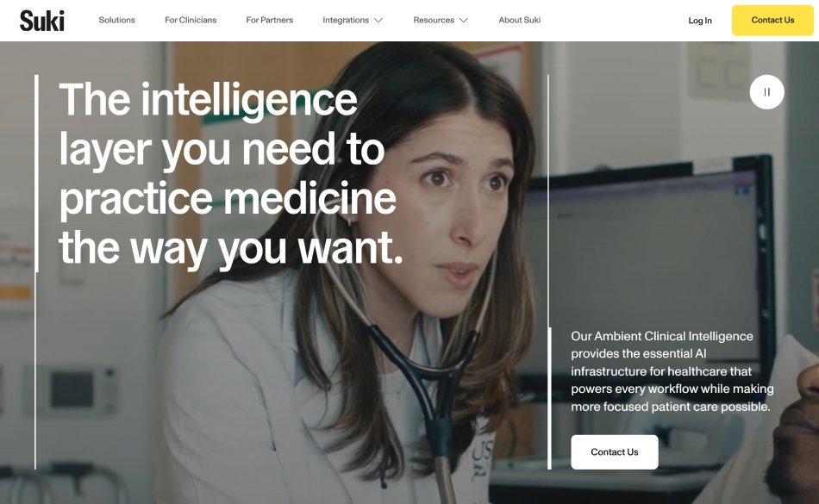Click the white Contact Us hero button
Screen dimensions: 819x504
tap(614, 451)
